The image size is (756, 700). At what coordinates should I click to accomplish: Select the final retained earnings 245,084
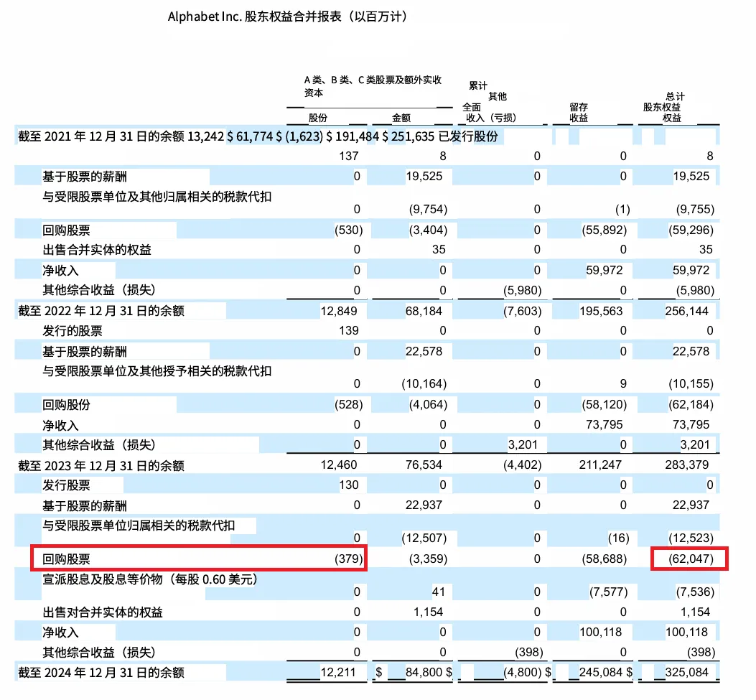point(600,672)
